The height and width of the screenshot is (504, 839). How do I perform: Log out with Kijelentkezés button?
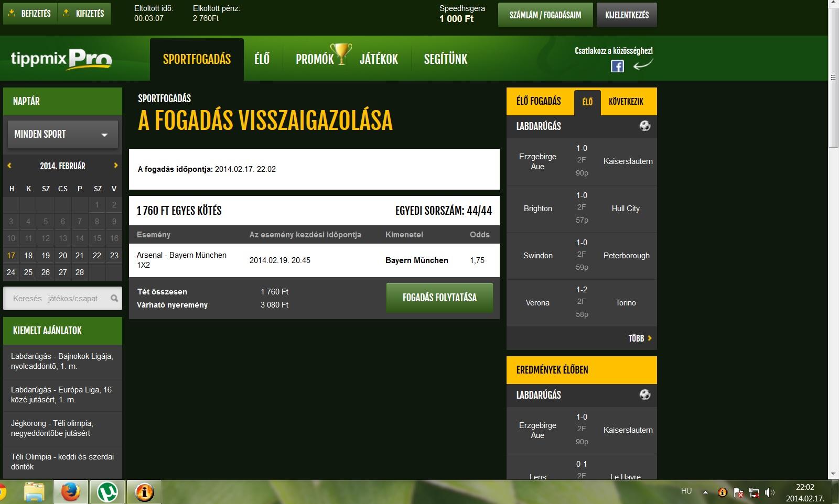627,15
